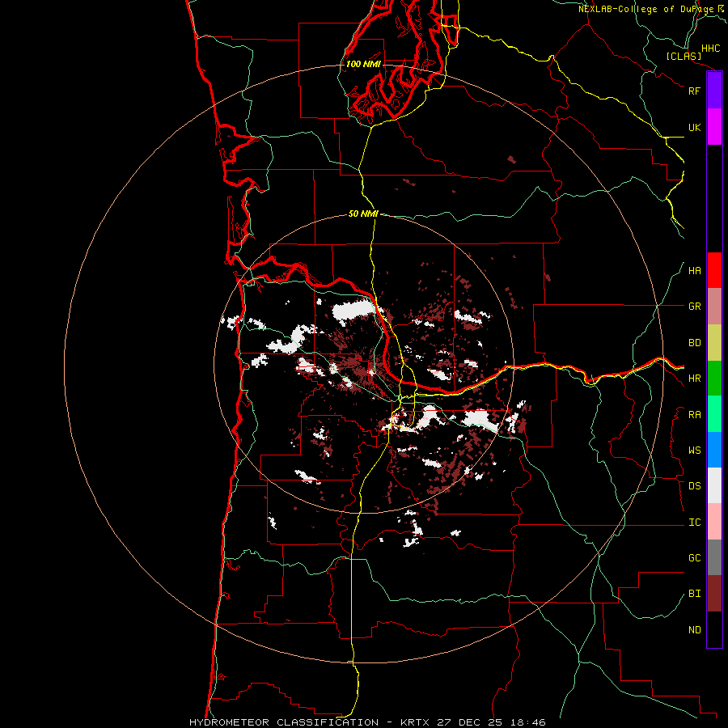Click the HA red legend swatch
The image size is (728, 728).
tap(714, 270)
